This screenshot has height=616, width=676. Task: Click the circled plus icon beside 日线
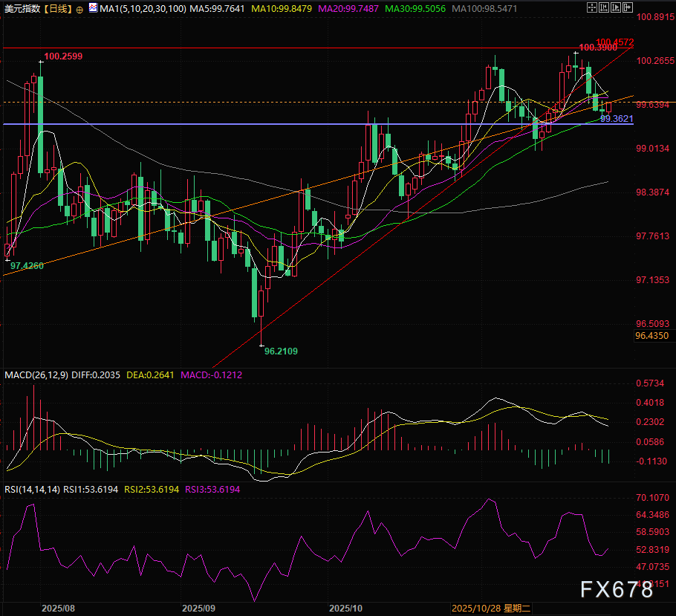(79, 7)
